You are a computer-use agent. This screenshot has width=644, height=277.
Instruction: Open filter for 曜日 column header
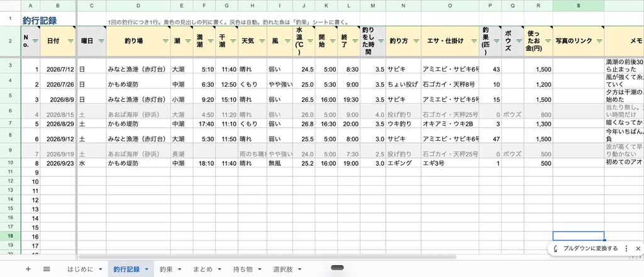101,41
